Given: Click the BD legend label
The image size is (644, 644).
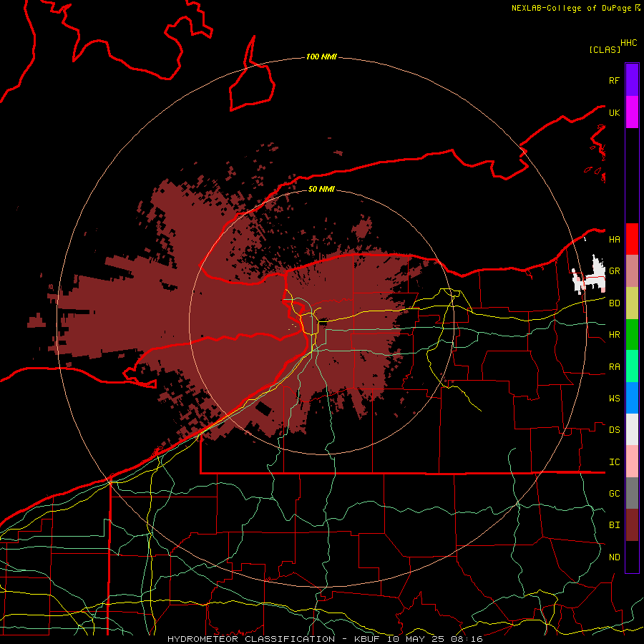Looking at the screenshot, I should click(614, 303).
